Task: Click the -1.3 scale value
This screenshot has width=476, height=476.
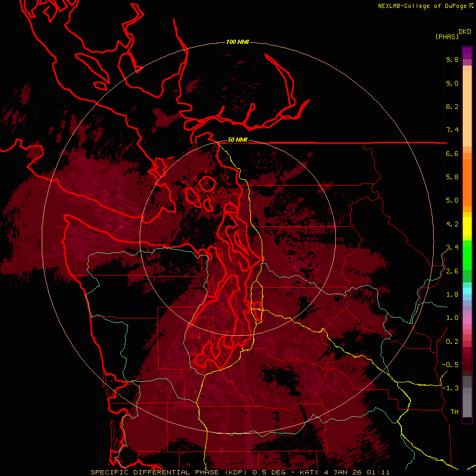Action: pyautogui.click(x=450, y=388)
